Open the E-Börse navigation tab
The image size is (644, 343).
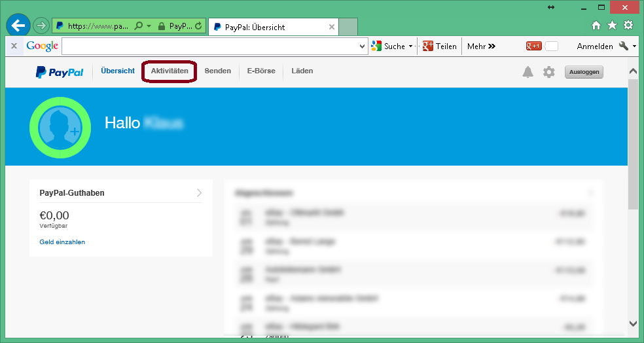[x=261, y=71]
